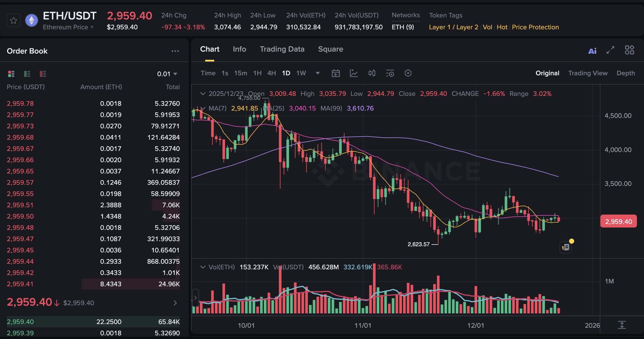This screenshot has width=644, height=339.
Task: Select the 4H timeframe
Action: pyautogui.click(x=271, y=73)
